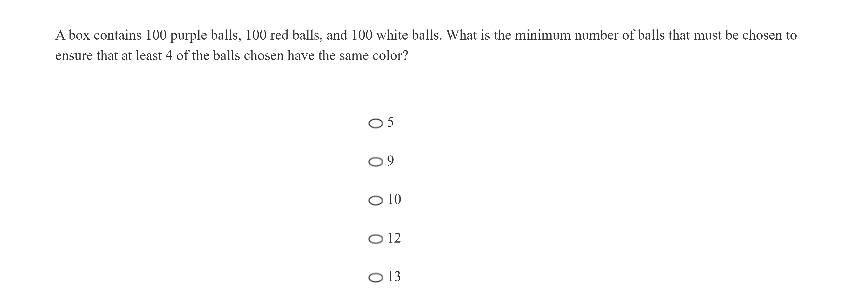Select the radio button for answer 9
The width and height of the screenshot is (868, 305).
coord(375,162)
